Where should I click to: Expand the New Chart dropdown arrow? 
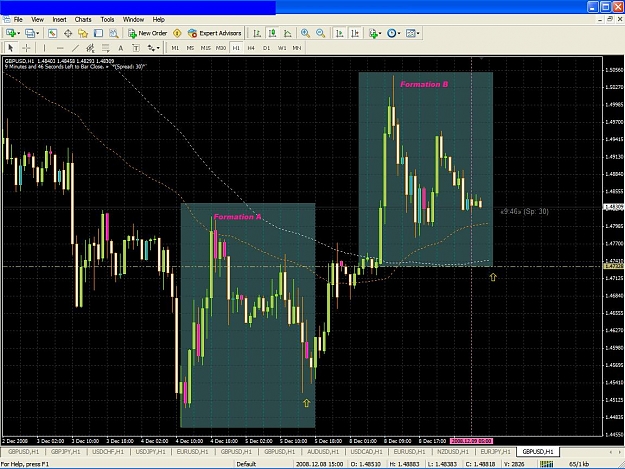coord(18,33)
